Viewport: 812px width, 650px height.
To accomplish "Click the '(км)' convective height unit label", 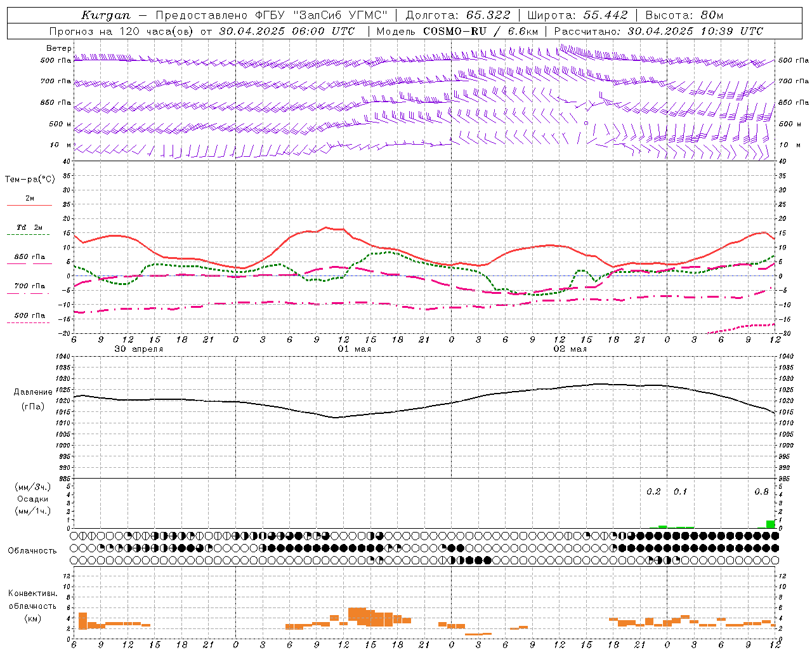I will (x=32, y=619).
